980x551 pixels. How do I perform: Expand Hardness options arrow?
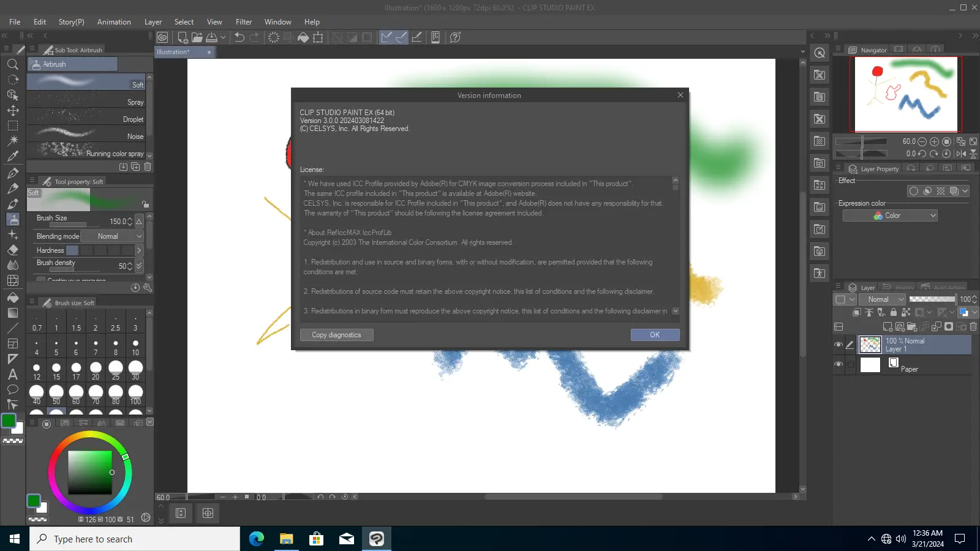[x=139, y=250]
